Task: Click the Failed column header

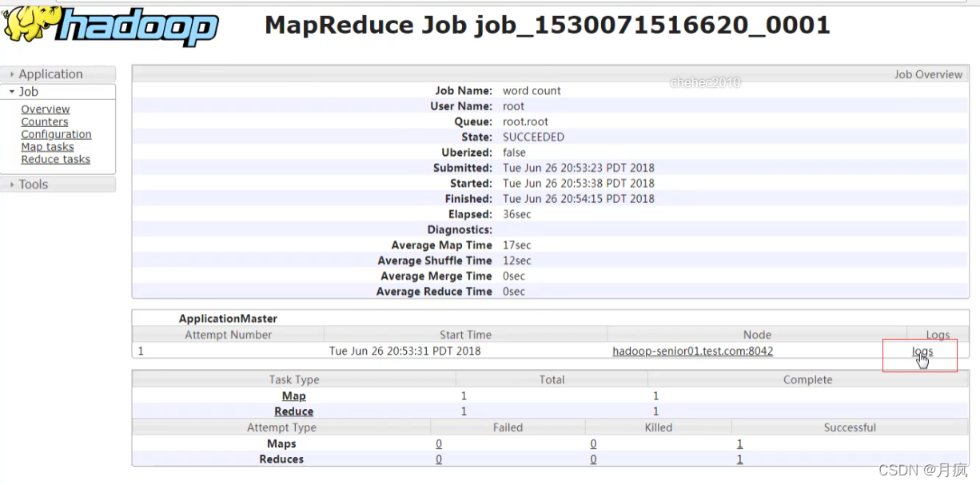Action: pos(508,427)
